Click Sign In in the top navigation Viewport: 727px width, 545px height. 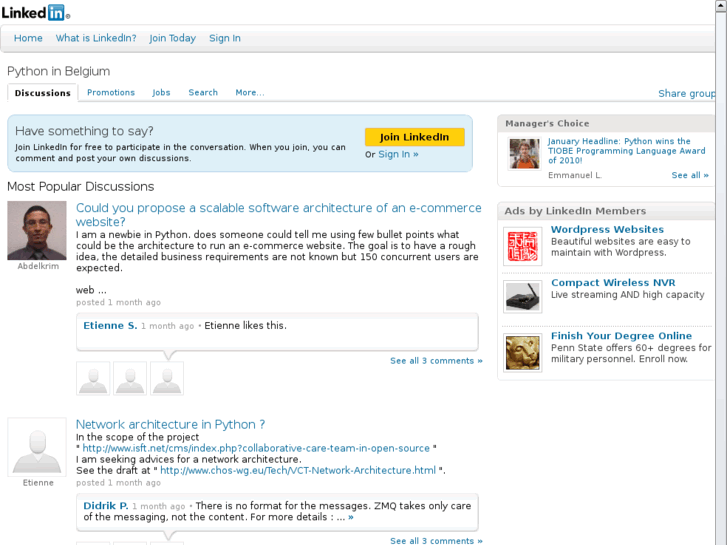pos(225,38)
